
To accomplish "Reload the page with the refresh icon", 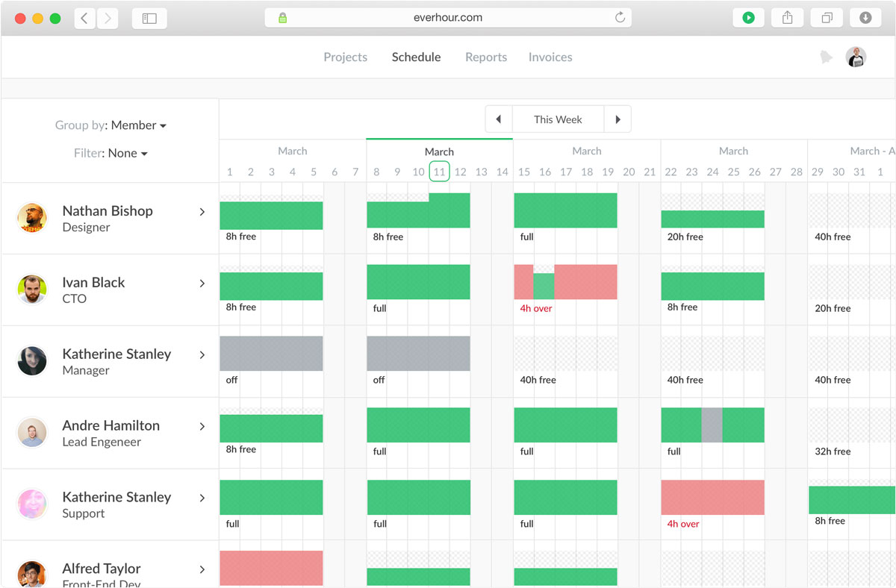I will (620, 18).
